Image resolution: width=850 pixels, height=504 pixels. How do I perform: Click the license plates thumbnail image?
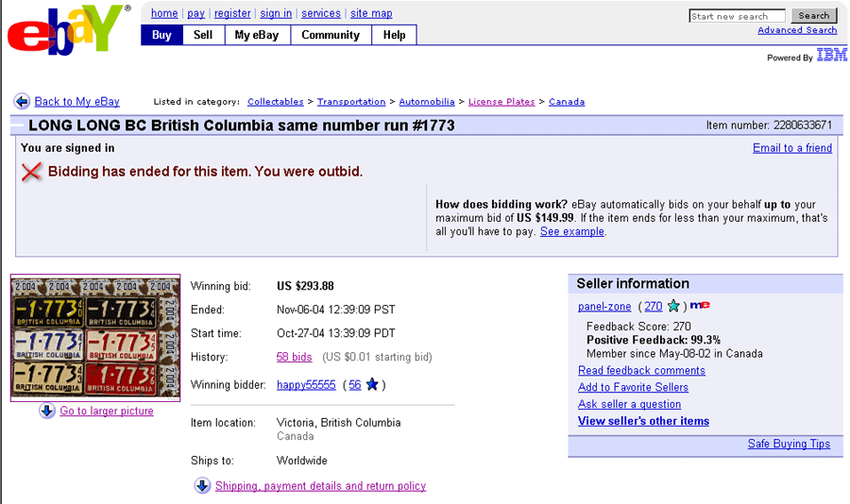click(x=95, y=338)
